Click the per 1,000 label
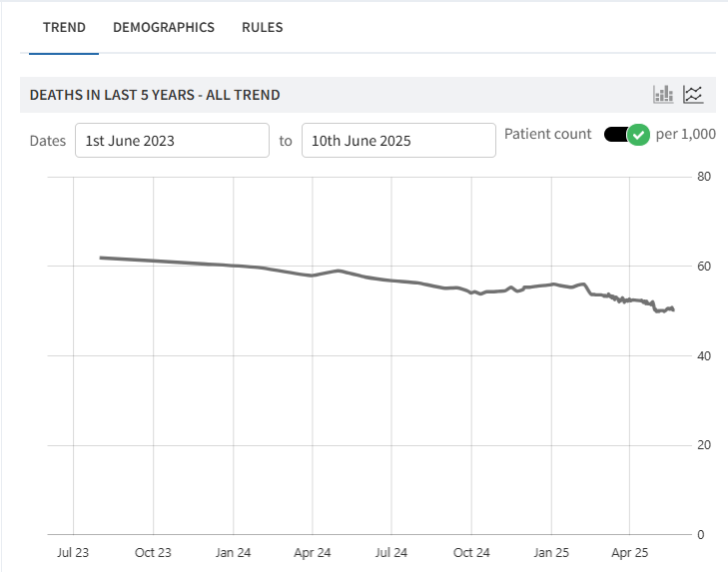Screen dimensions: 728x572 pos(686,134)
